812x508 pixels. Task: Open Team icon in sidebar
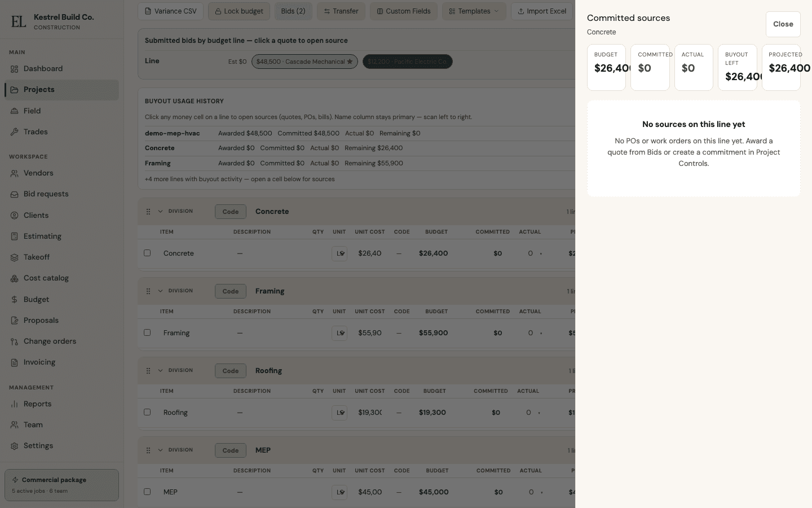(x=15, y=425)
